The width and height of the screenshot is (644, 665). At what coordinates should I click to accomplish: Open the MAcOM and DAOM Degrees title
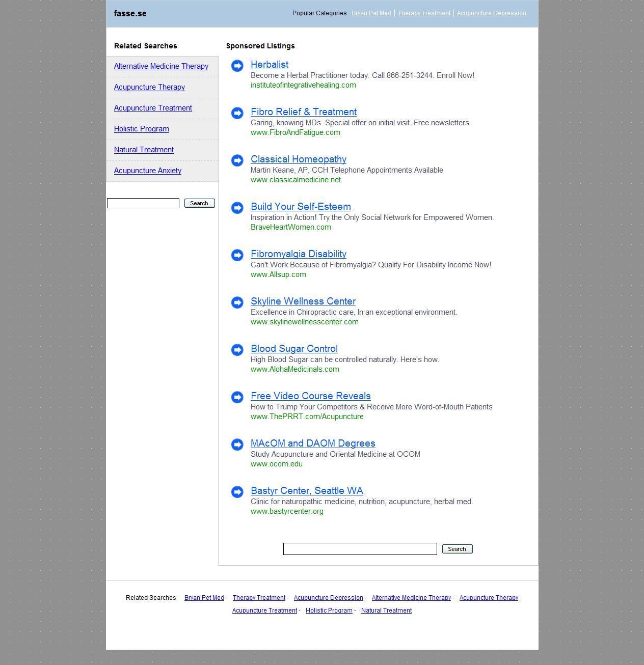pos(313,444)
